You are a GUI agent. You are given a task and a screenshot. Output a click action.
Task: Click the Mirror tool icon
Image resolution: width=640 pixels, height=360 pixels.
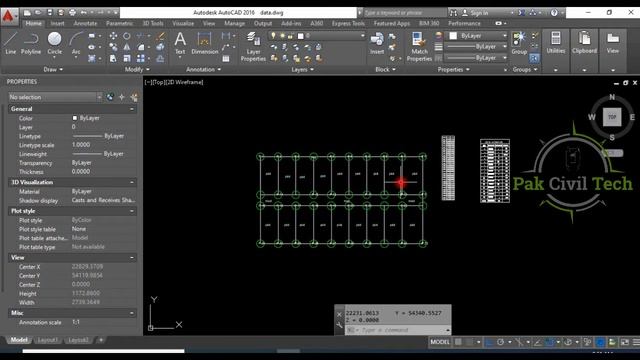[127, 47]
